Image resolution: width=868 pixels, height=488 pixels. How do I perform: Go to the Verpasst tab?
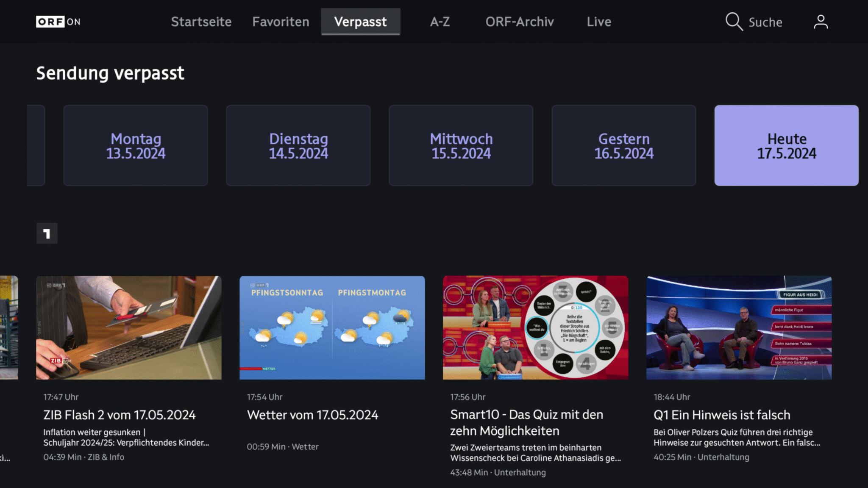click(x=360, y=22)
